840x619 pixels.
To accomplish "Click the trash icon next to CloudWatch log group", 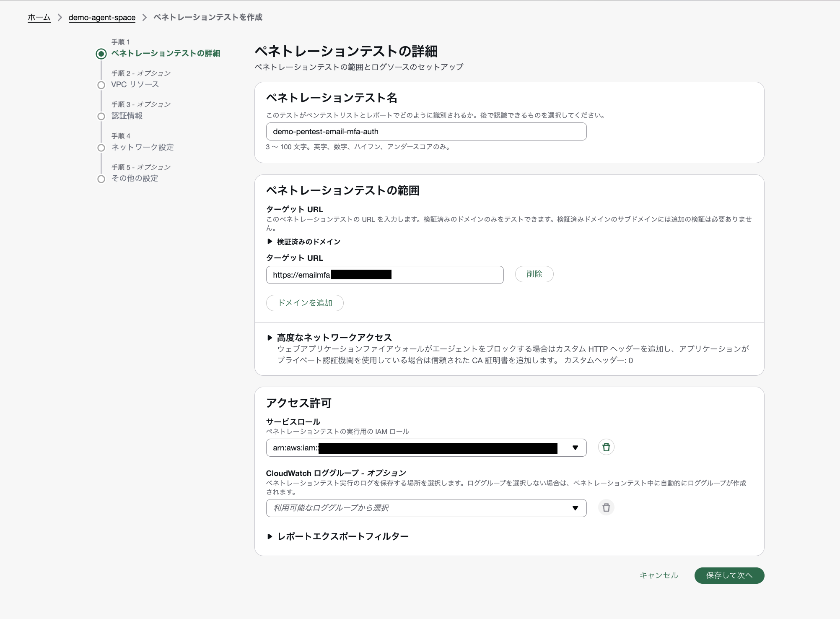I will tap(606, 507).
